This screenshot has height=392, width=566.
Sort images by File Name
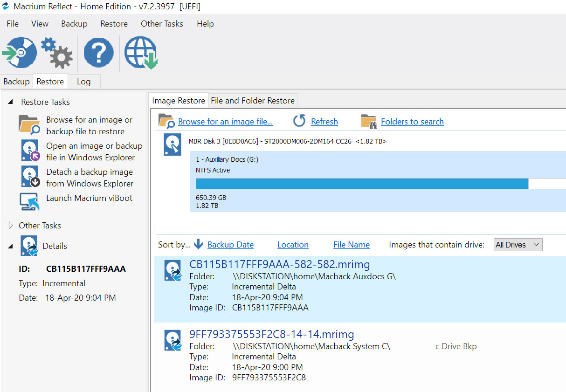click(352, 245)
